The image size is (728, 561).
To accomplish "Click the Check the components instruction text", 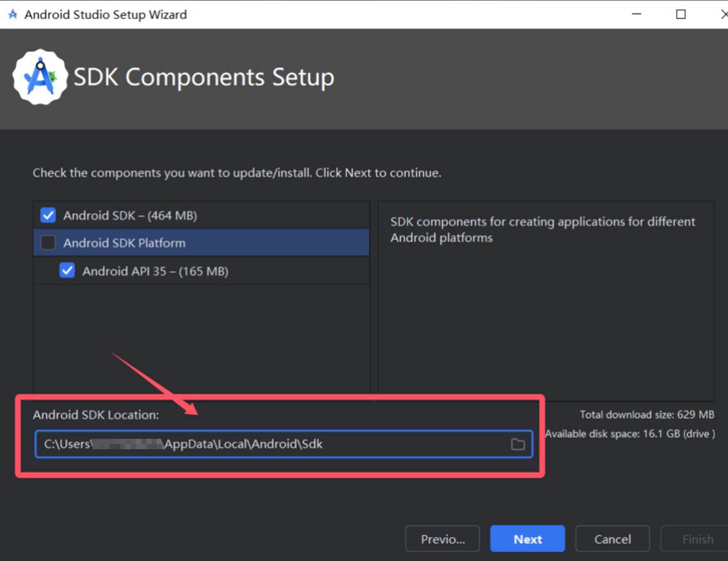I will coord(237,173).
